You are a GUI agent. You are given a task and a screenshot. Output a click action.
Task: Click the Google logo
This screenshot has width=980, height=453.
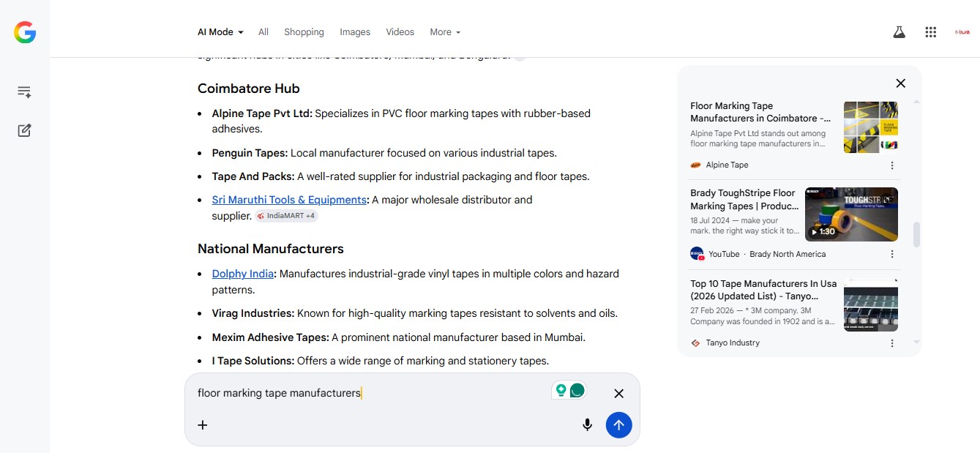(25, 32)
